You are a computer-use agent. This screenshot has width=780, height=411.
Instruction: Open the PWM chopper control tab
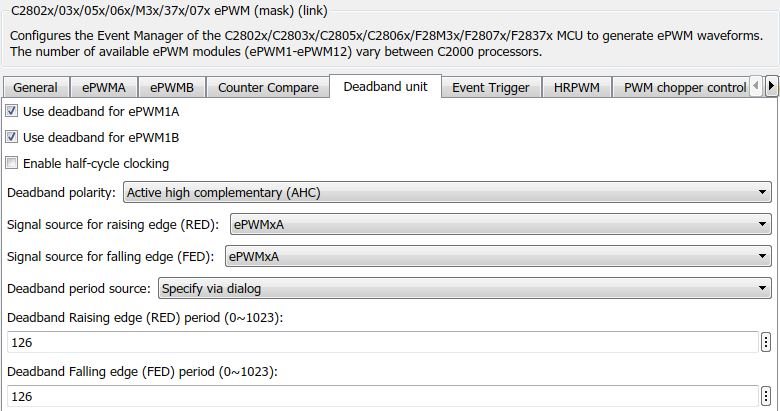[x=684, y=88]
